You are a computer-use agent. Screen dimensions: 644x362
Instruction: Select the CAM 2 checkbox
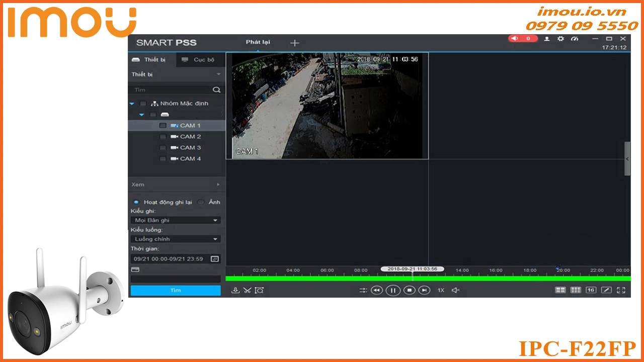(x=163, y=136)
